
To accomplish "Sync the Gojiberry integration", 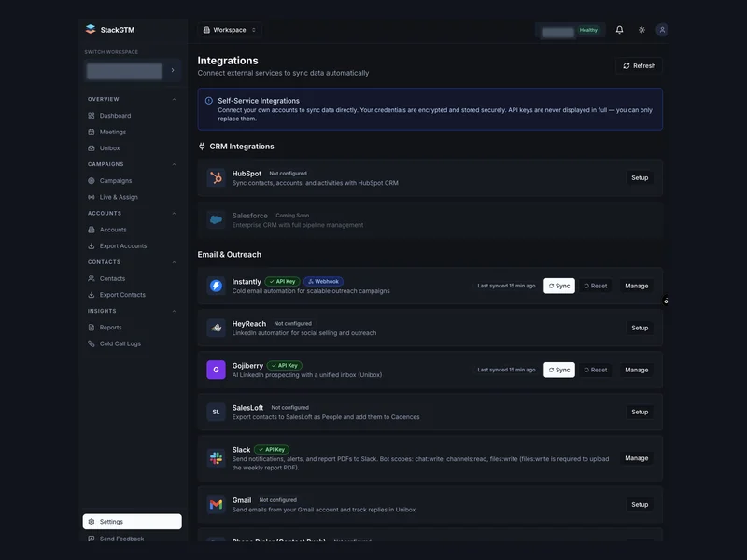I will [x=559, y=370].
